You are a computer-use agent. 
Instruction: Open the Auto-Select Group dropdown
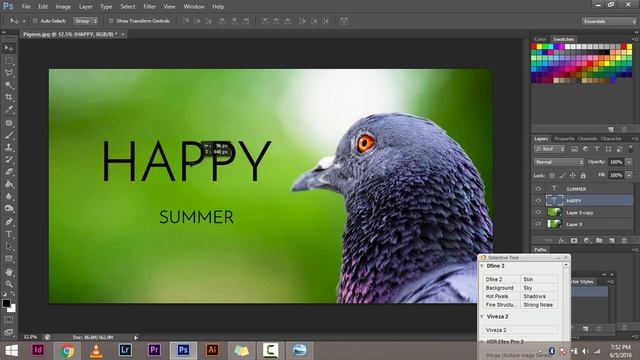click(x=85, y=21)
